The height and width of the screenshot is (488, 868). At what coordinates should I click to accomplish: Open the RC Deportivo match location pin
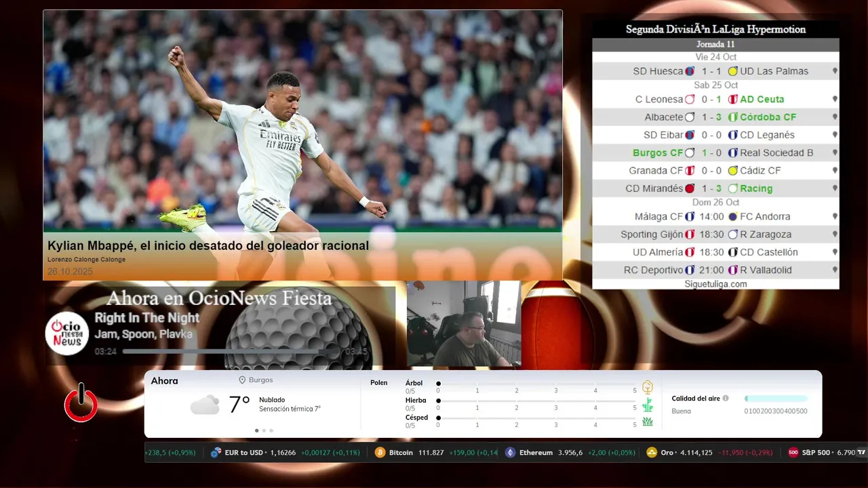coord(835,270)
